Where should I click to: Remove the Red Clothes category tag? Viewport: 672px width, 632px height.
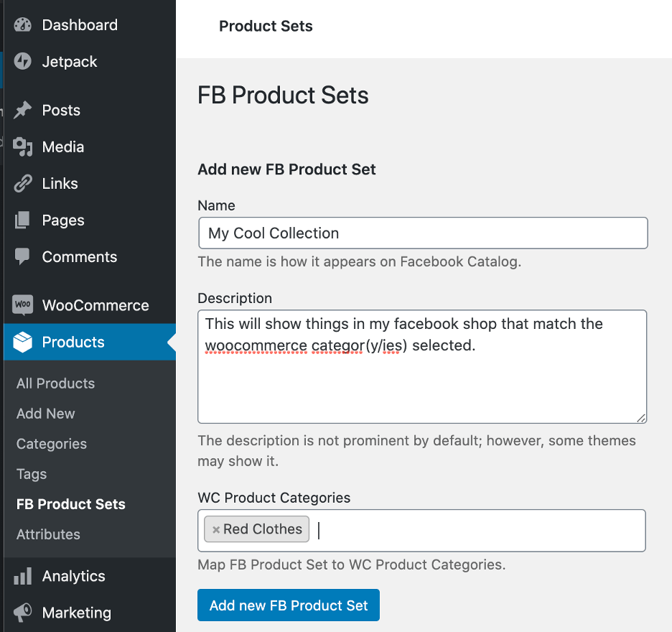[217, 529]
